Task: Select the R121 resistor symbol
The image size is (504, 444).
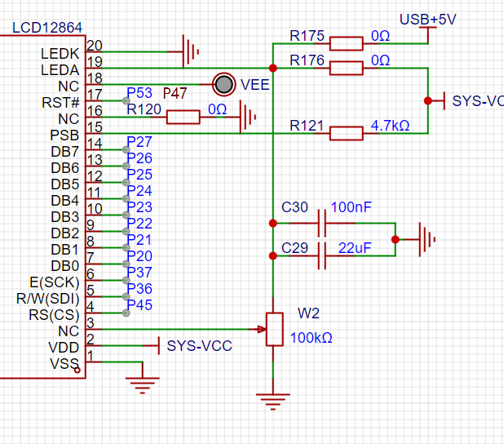Action: tap(346, 133)
